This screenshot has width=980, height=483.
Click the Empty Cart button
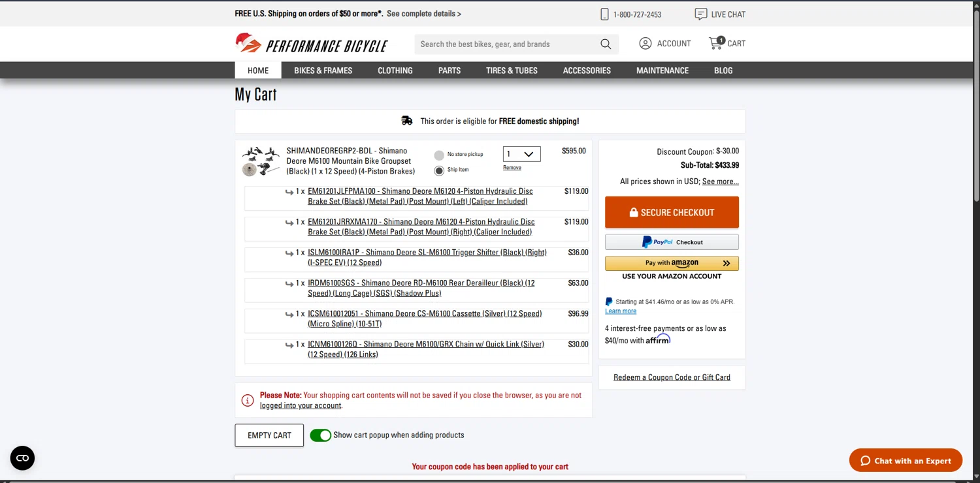tap(269, 435)
